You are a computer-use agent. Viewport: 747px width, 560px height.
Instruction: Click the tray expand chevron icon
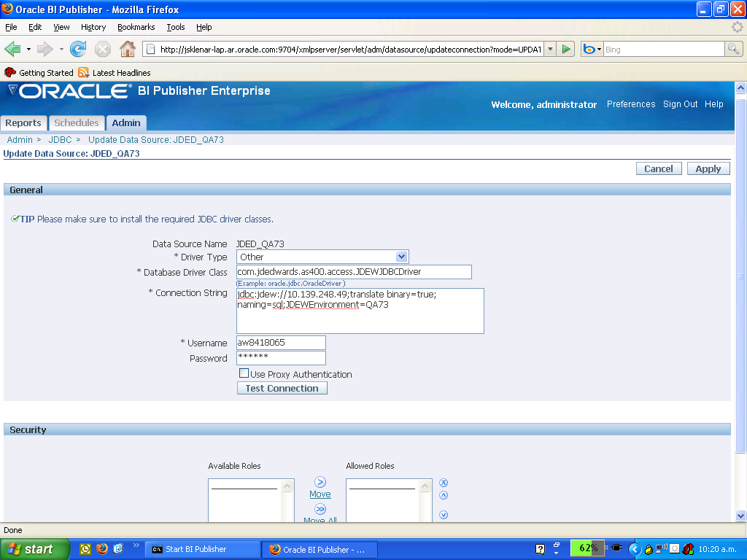click(x=635, y=549)
